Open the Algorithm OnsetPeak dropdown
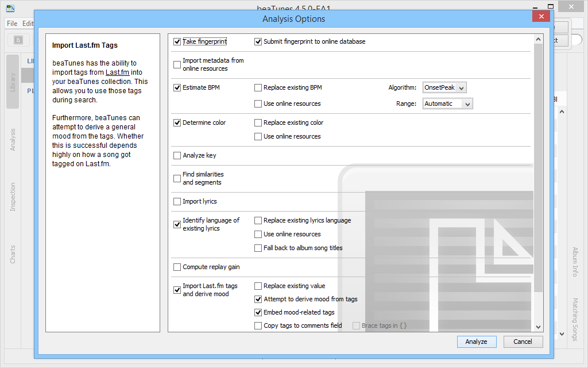Viewport: 588px width, 368px height. pyautogui.click(x=444, y=87)
